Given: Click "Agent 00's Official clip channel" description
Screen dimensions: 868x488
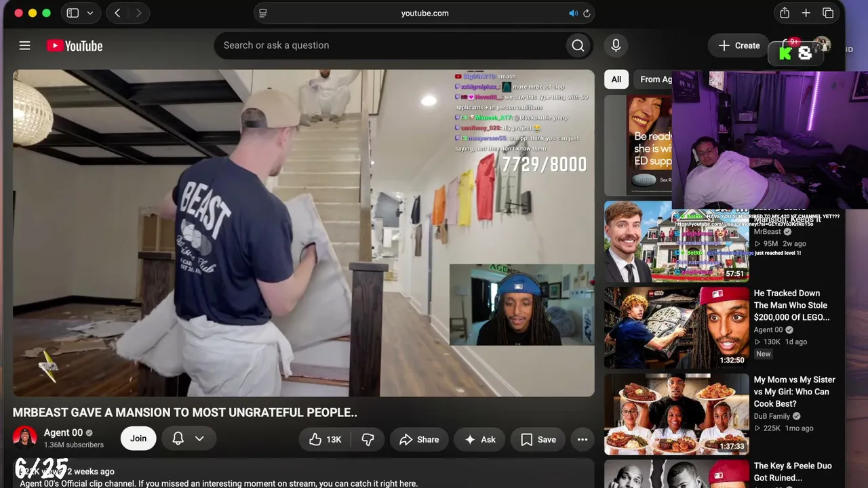Looking at the screenshot, I should [218, 484].
